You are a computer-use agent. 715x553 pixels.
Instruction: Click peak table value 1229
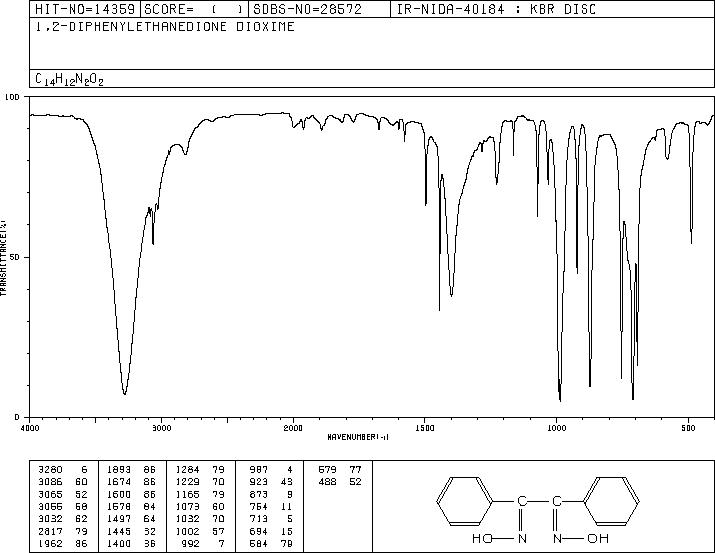click(x=187, y=482)
